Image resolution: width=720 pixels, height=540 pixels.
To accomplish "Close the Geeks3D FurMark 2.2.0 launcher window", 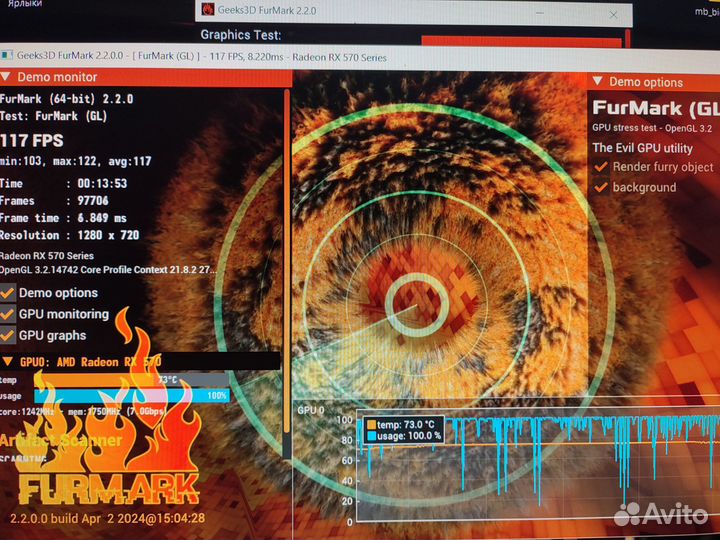I will coord(613,15).
